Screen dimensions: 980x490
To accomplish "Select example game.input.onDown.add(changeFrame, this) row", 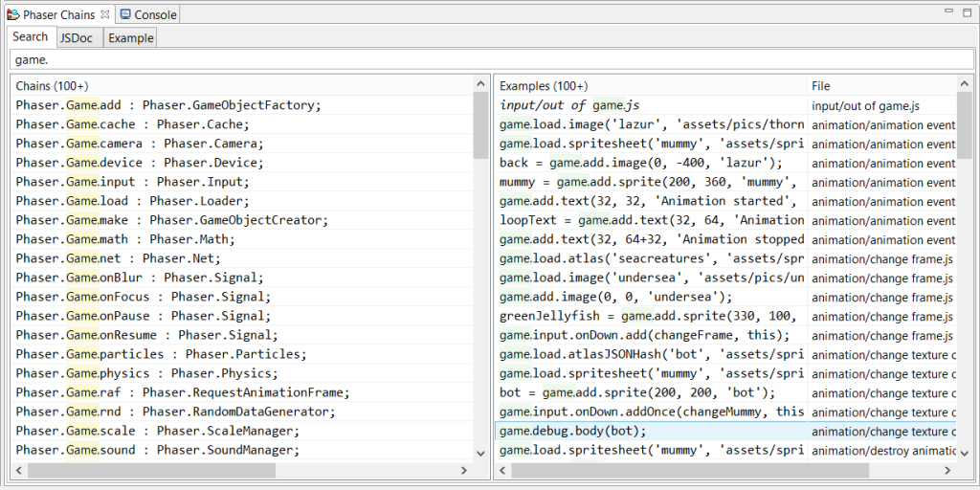I will pyautogui.click(x=725, y=335).
